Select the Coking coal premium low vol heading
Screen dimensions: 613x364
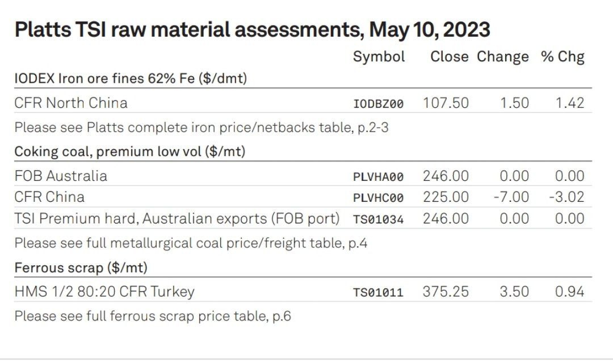pos(130,151)
